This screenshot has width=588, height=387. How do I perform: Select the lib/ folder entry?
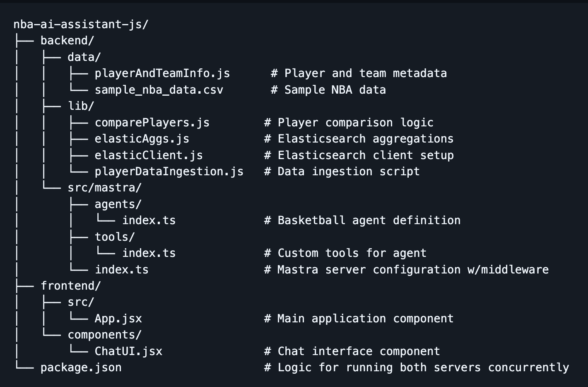81,106
